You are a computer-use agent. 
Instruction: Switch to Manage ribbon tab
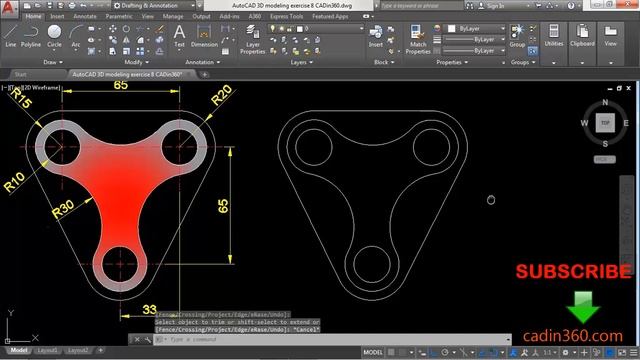pos(173,16)
